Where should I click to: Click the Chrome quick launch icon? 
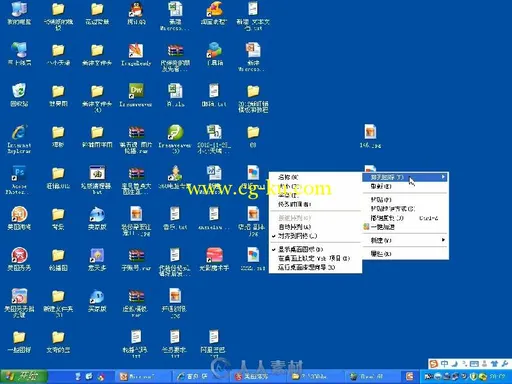coord(101,377)
